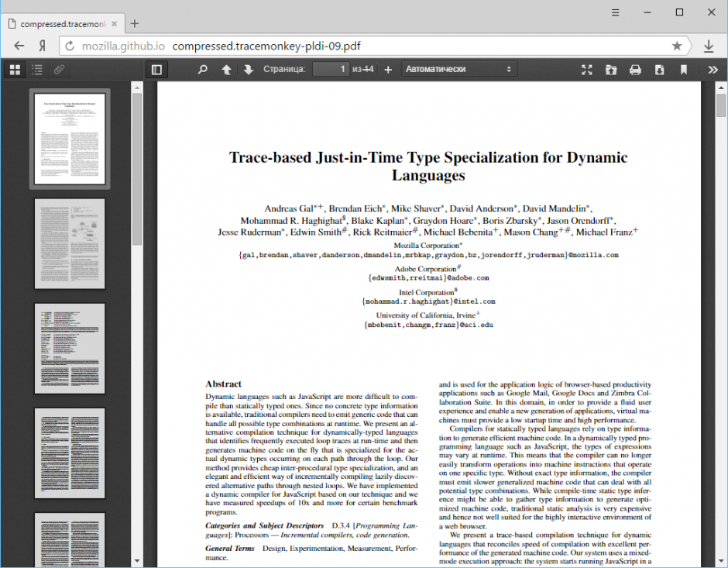The height and width of the screenshot is (568, 728).
Task: Reload the page icon
Action: 70,46
